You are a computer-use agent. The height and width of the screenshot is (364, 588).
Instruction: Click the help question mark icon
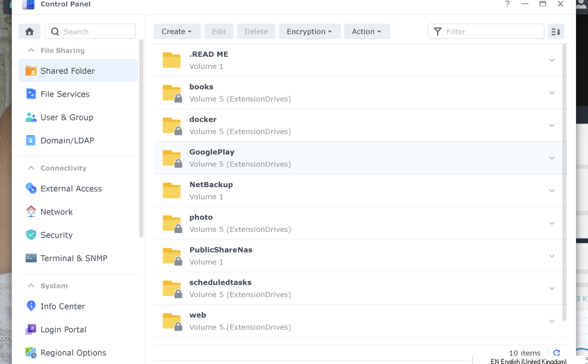(508, 4)
